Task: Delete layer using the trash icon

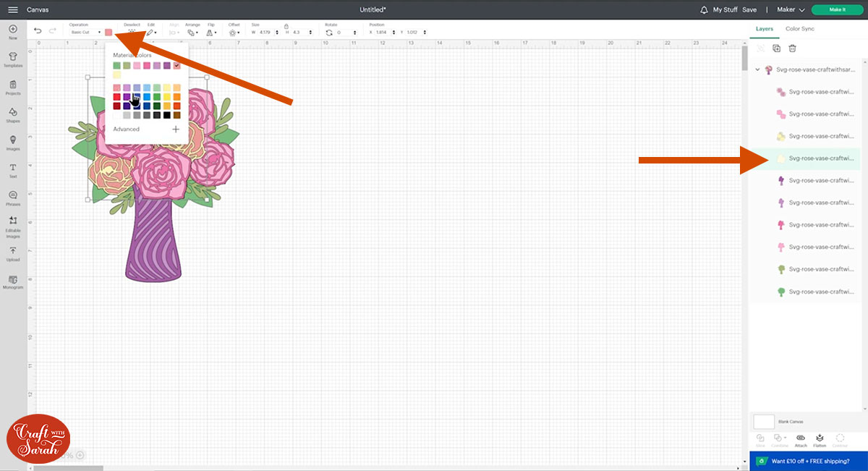Action: coord(792,48)
